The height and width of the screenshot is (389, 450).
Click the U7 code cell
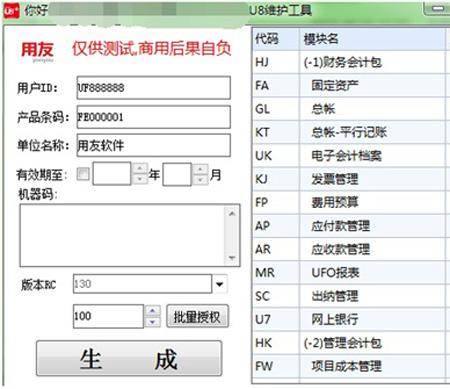click(x=276, y=319)
